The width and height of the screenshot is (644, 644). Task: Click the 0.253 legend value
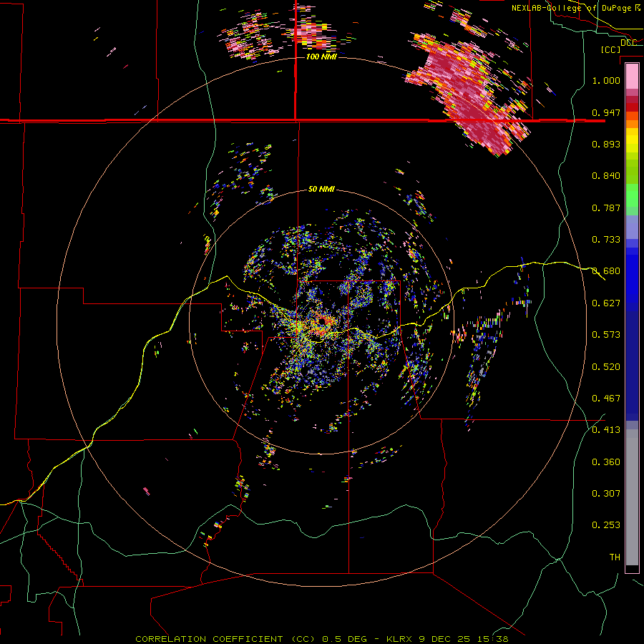coord(606,525)
